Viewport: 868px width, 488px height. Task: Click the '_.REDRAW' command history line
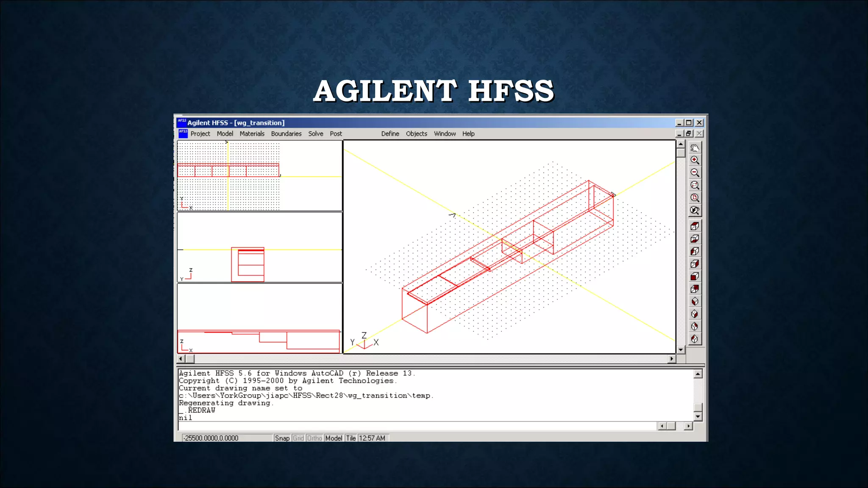pyautogui.click(x=197, y=410)
